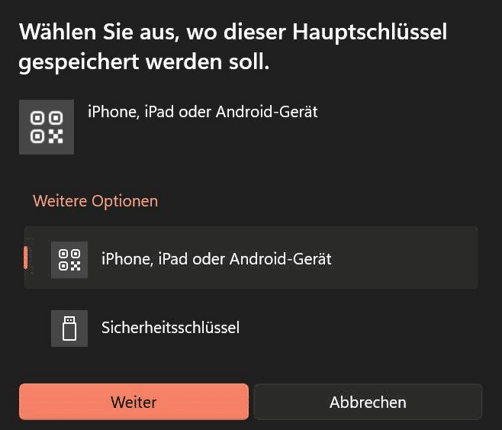Click the small QR code icon under Weitere Optionen

click(x=69, y=260)
